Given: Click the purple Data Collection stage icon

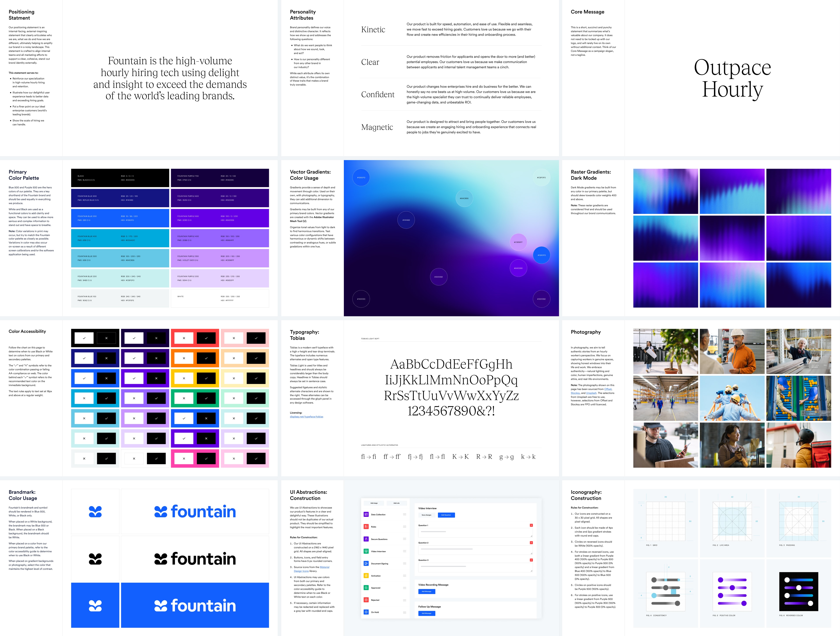Looking at the screenshot, I should pos(366,514).
